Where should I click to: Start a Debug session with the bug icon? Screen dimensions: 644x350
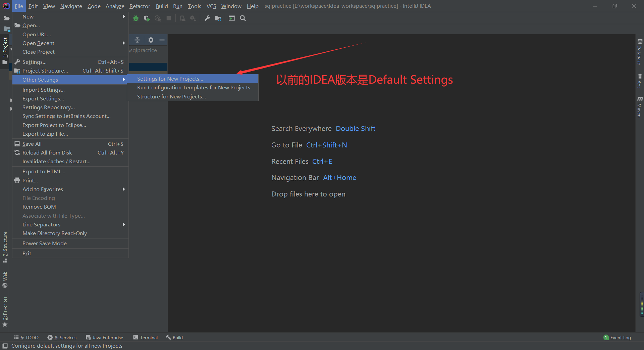tap(136, 18)
